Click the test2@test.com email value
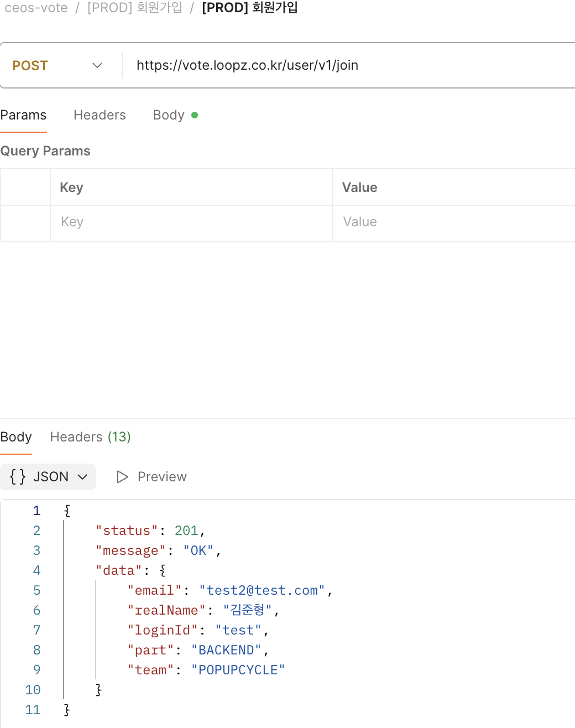Image resolution: width=575 pixels, height=728 pixels. click(x=262, y=590)
